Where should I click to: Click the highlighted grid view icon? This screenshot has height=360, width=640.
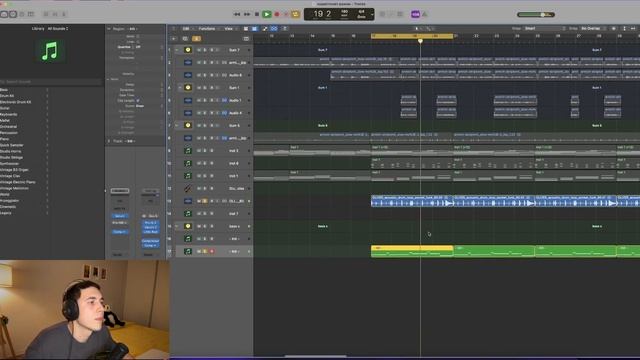coord(254,29)
